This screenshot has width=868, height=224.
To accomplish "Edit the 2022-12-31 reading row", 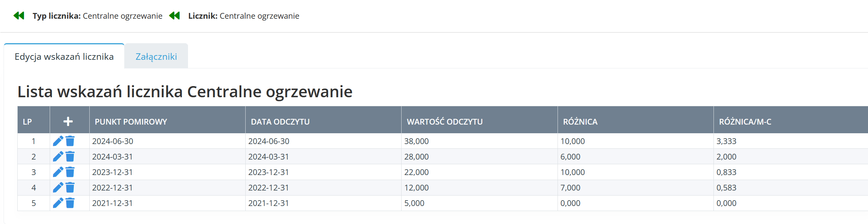I will [x=58, y=188].
